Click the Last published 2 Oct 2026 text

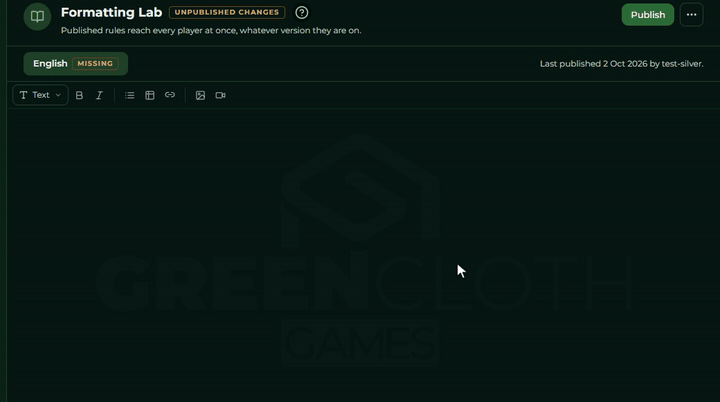[621, 64]
